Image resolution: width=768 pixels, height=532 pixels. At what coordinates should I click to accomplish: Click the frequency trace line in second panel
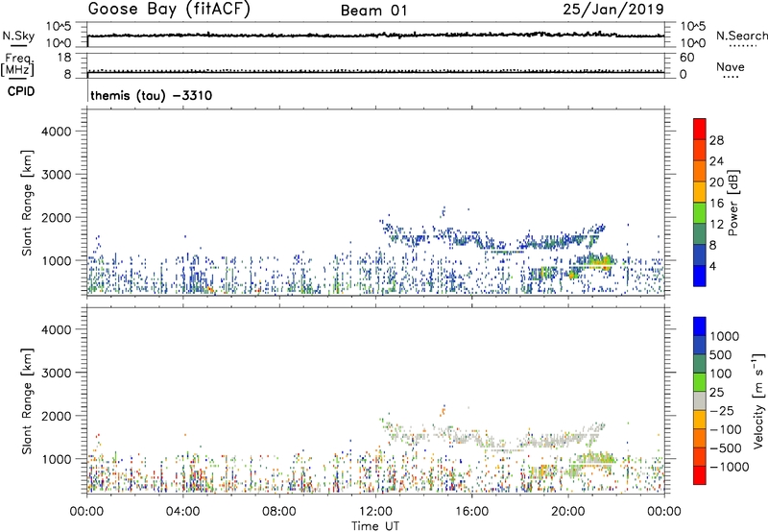375,73
